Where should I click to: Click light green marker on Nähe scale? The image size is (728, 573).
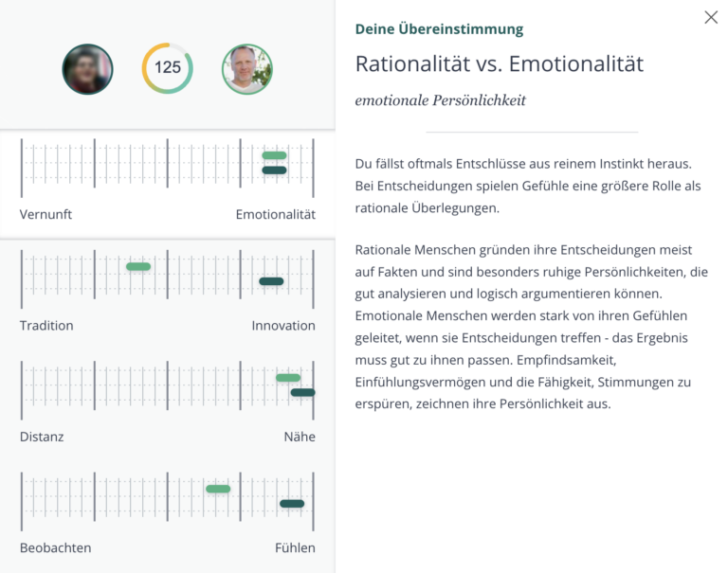pyautogui.click(x=288, y=378)
